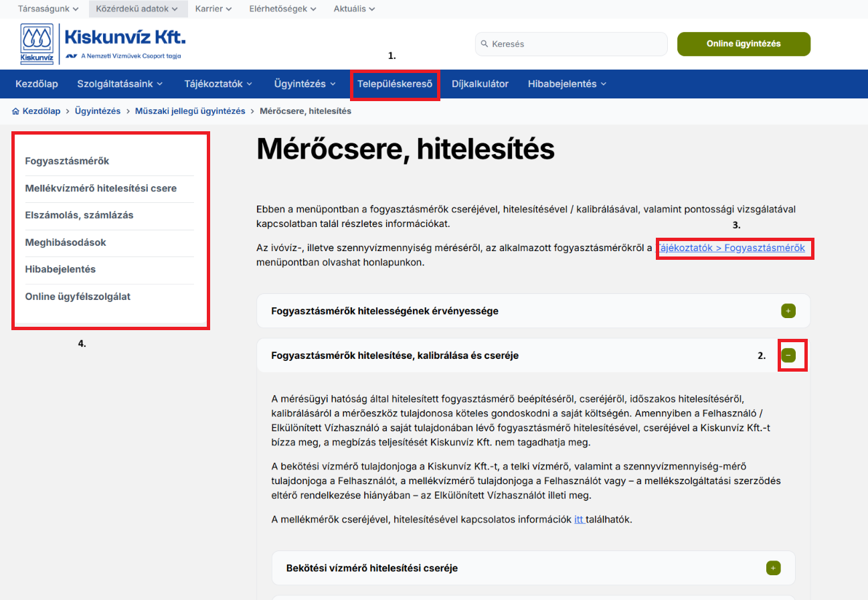Image resolution: width=868 pixels, height=600 pixels.
Task: Click the Kiskunvíz logo
Action: point(37,43)
